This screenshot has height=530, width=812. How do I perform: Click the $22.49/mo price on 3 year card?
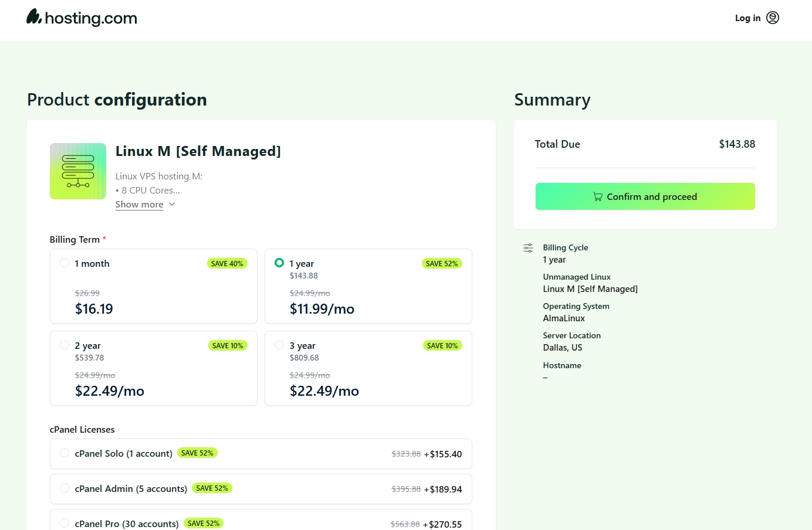[x=324, y=391]
